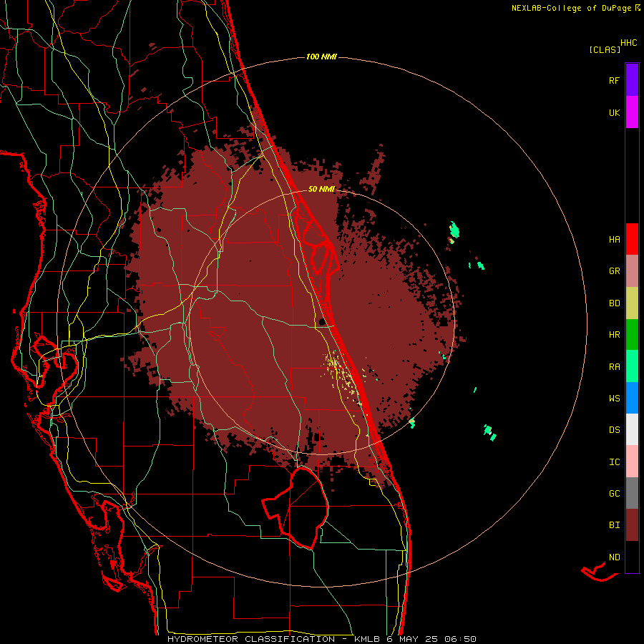Click the IC legend label
Screen dimensions: 644x644
tap(614, 462)
